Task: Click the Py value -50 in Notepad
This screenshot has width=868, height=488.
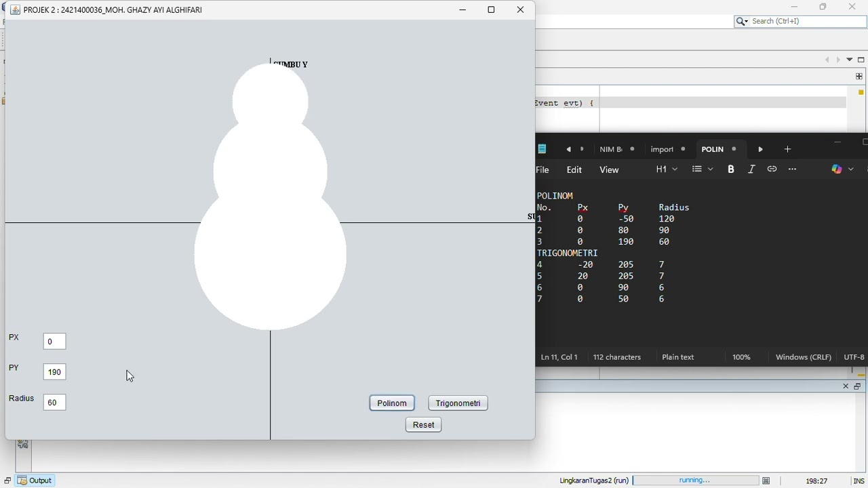Action: tap(626, 219)
